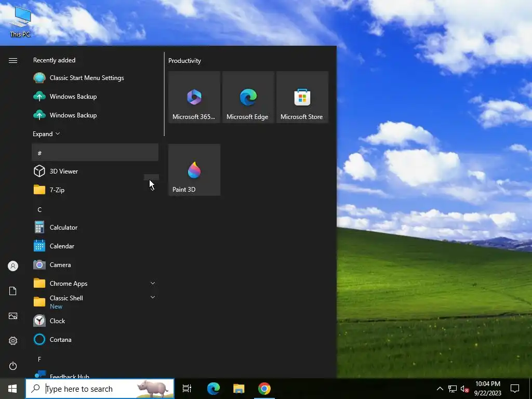Expand the Recently added list
532x399 pixels.
(x=46, y=134)
